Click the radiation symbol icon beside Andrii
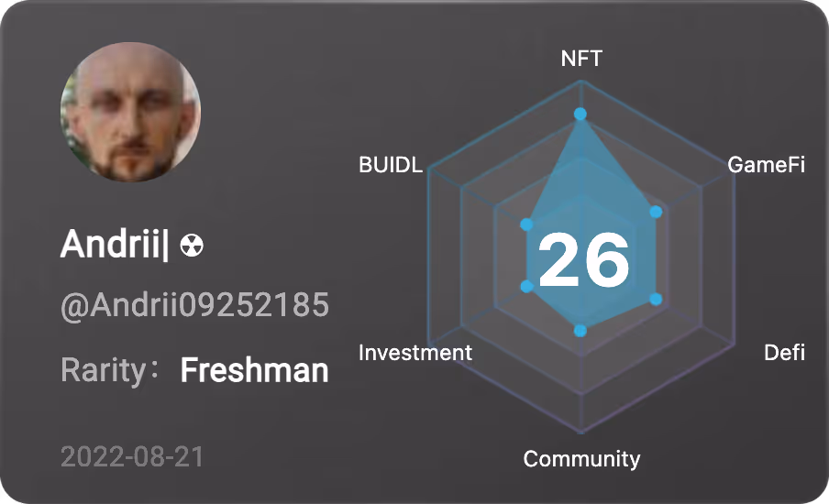This screenshot has width=829, height=504. point(192,246)
